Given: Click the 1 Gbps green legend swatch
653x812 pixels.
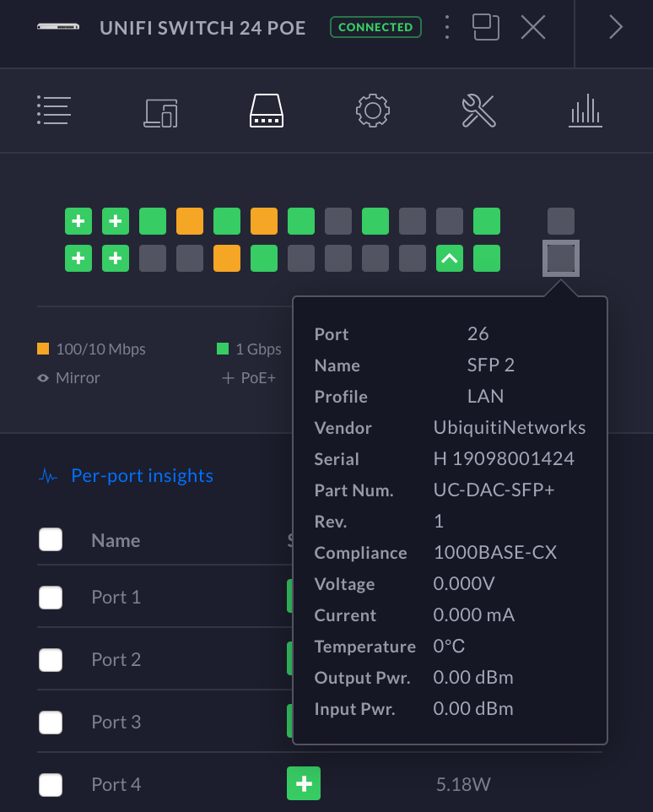Looking at the screenshot, I should click(223, 349).
